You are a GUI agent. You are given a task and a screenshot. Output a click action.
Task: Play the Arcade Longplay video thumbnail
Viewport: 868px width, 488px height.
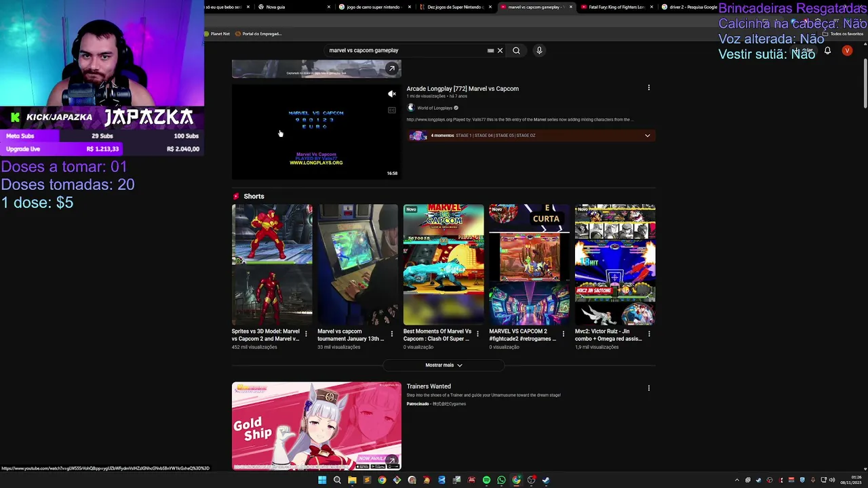click(x=316, y=131)
